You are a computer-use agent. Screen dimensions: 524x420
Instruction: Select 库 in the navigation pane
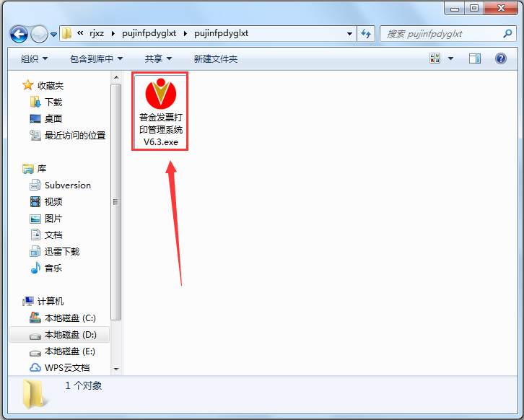pyautogui.click(x=42, y=168)
